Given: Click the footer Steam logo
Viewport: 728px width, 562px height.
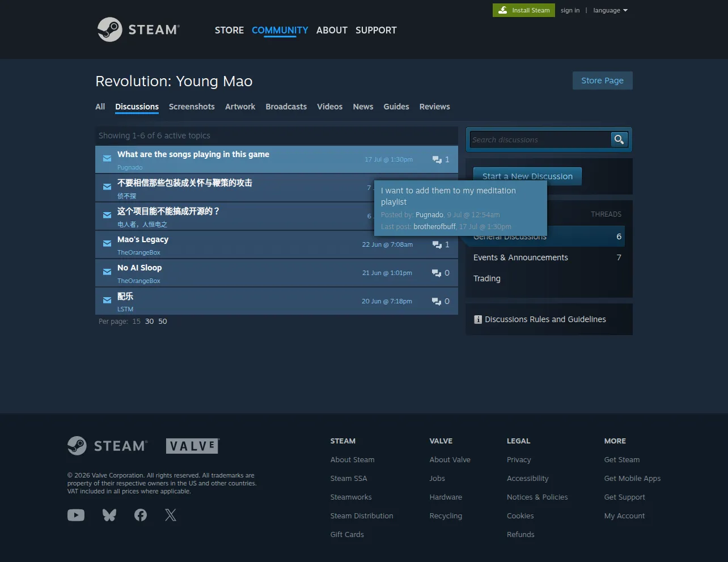Looking at the screenshot, I should point(108,446).
